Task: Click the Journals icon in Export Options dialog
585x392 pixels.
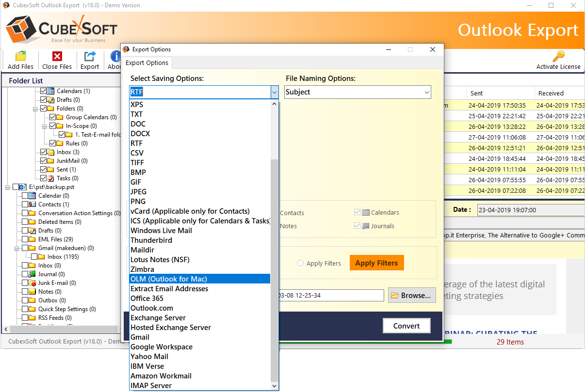Action: click(x=366, y=226)
